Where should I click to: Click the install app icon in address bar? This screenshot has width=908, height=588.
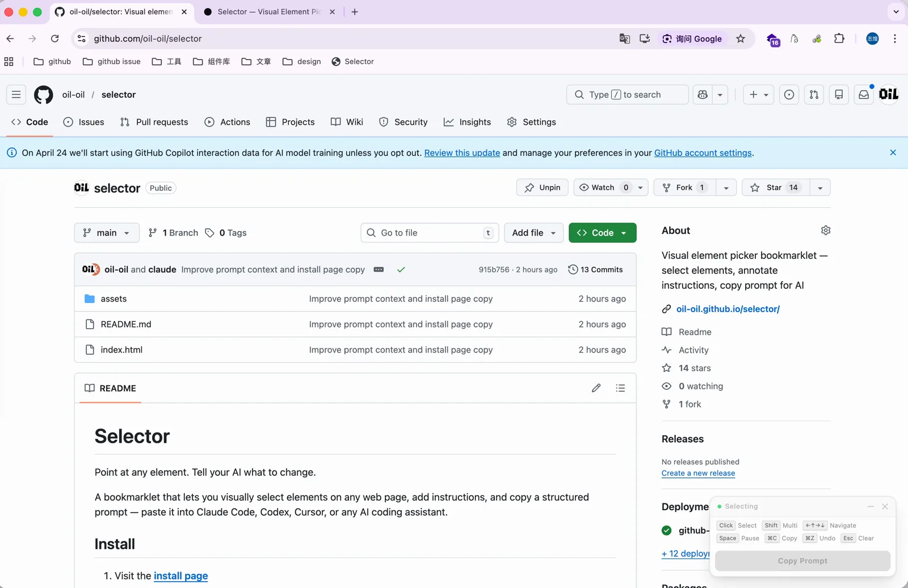[645, 39]
